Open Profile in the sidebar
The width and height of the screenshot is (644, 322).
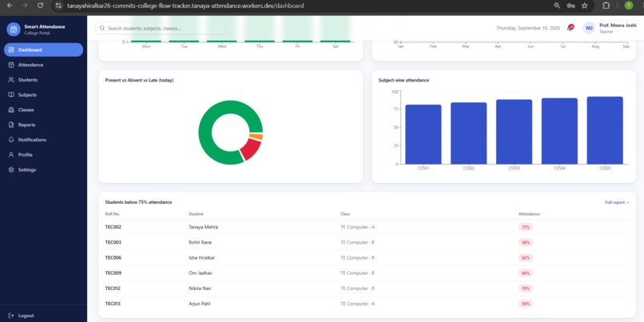point(43,155)
